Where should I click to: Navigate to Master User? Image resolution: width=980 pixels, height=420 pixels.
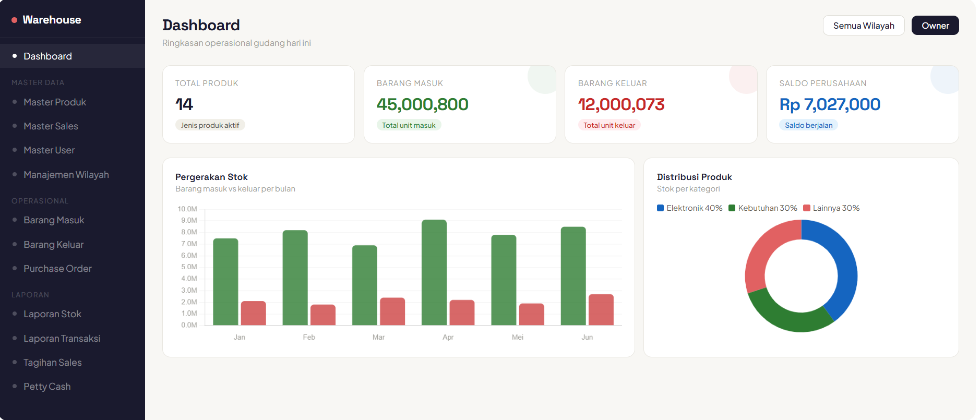[49, 150]
